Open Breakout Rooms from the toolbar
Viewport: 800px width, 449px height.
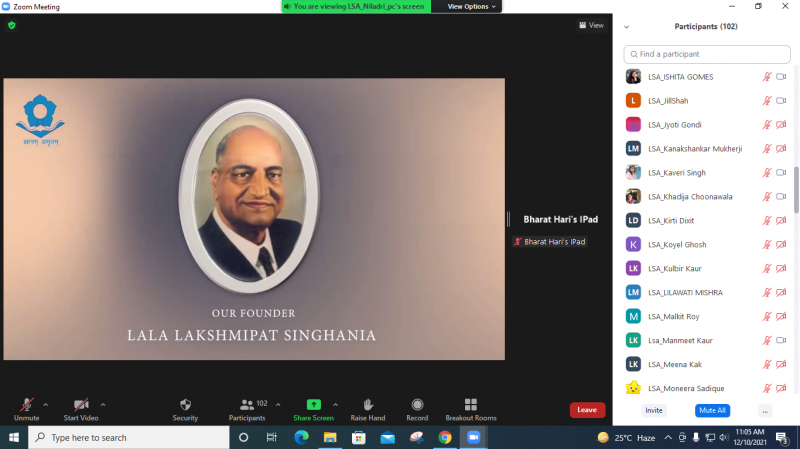tap(471, 404)
